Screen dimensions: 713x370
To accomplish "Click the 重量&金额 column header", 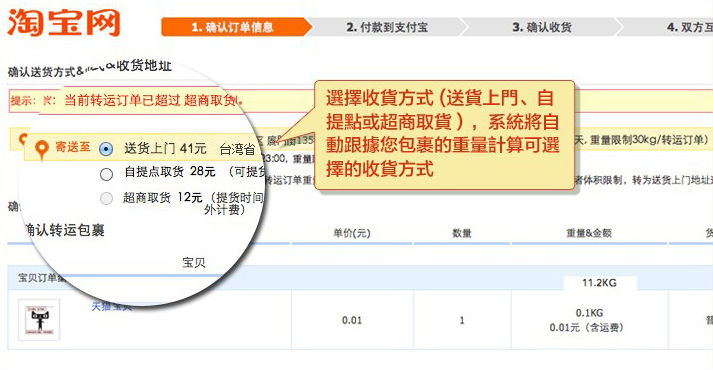I will point(589,233).
